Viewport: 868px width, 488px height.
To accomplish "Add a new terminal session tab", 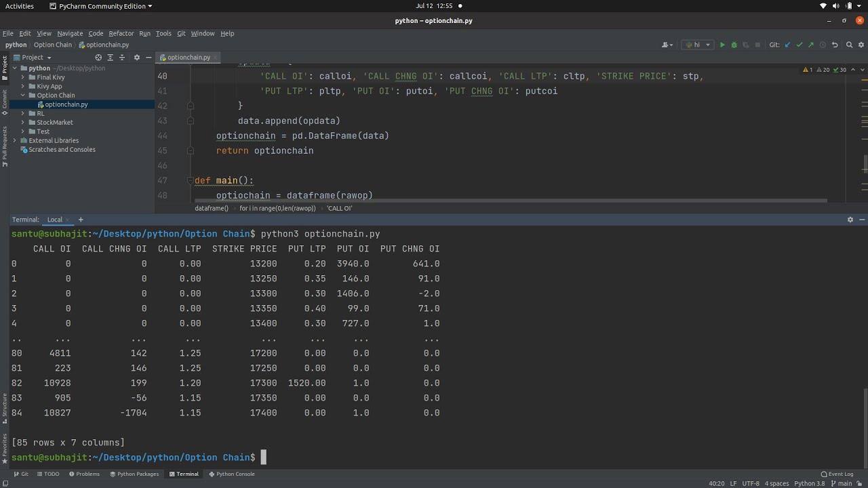I will coord(81,220).
